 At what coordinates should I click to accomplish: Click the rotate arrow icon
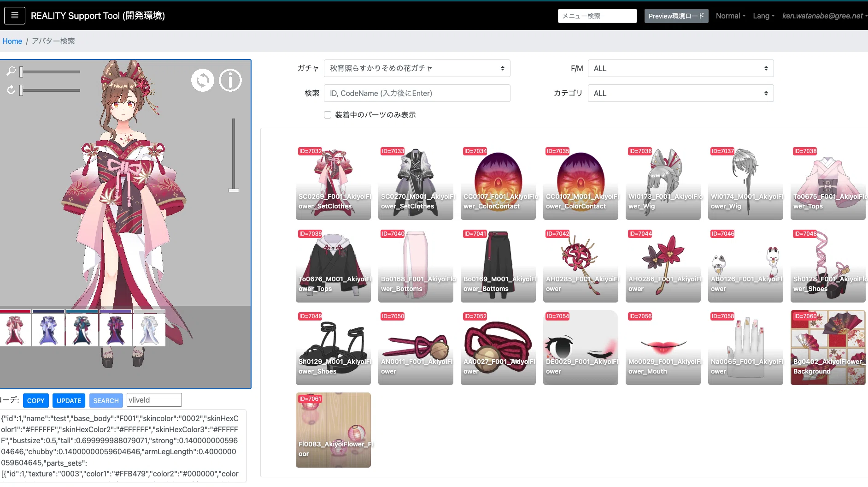(x=11, y=90)
